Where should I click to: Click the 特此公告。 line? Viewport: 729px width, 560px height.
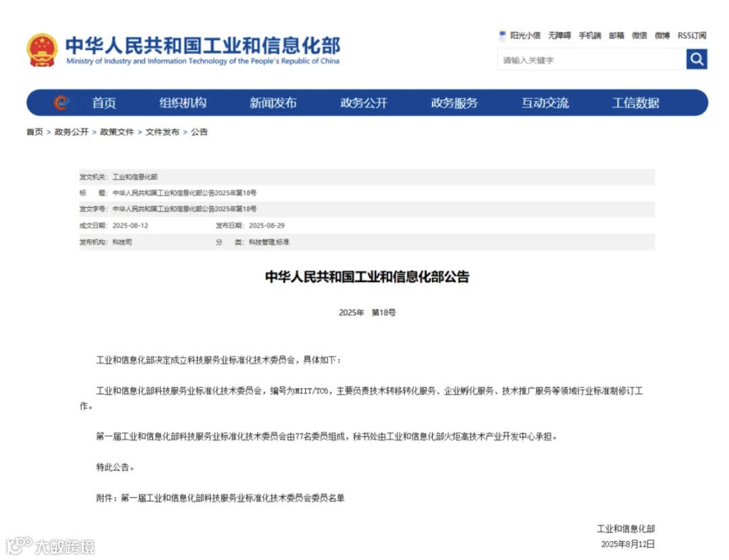point(115,468)
